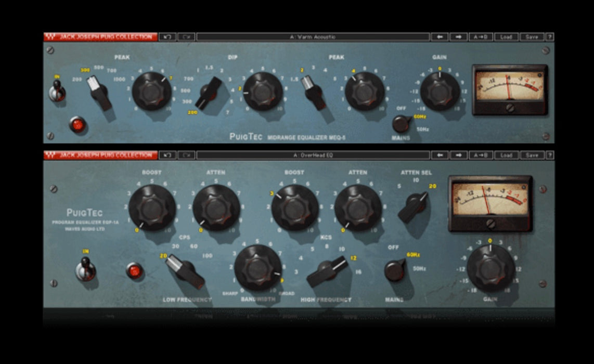Open help question mark in MEQ-5 toolbar
The image size is (594, 364).
pyautogui.click(x=550, y=37)
